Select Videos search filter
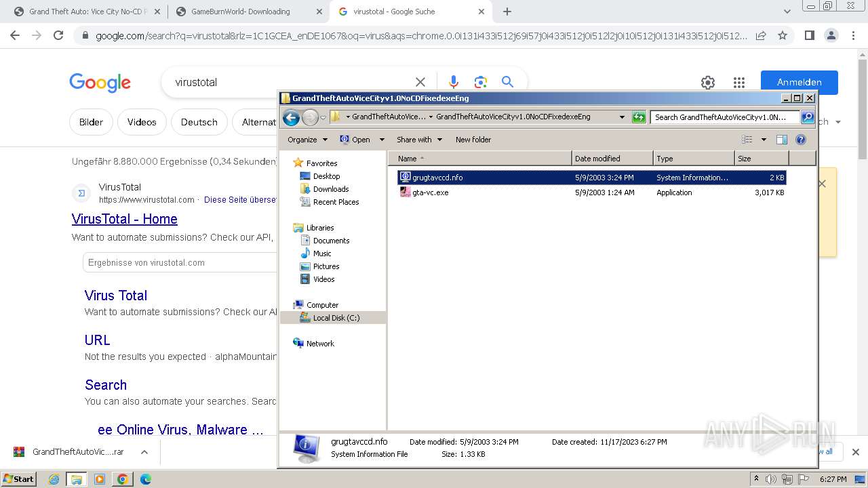868x488 pixels. click(x=142, y=122)
